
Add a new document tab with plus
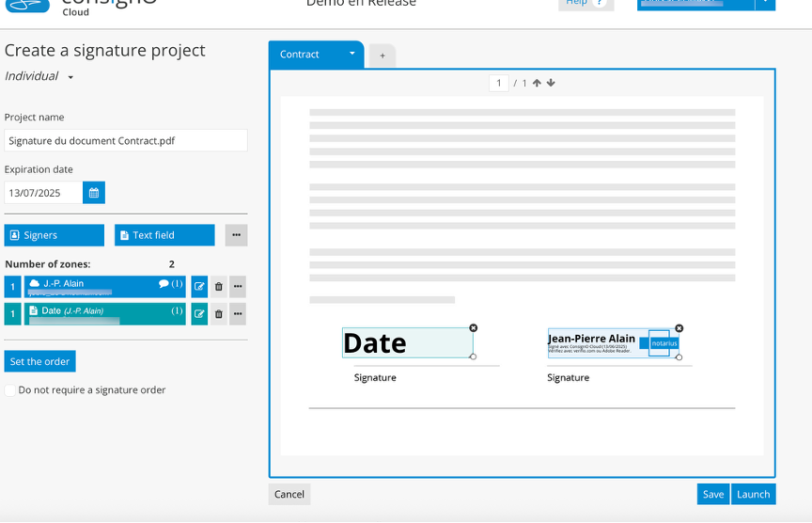tap(383, 55)
